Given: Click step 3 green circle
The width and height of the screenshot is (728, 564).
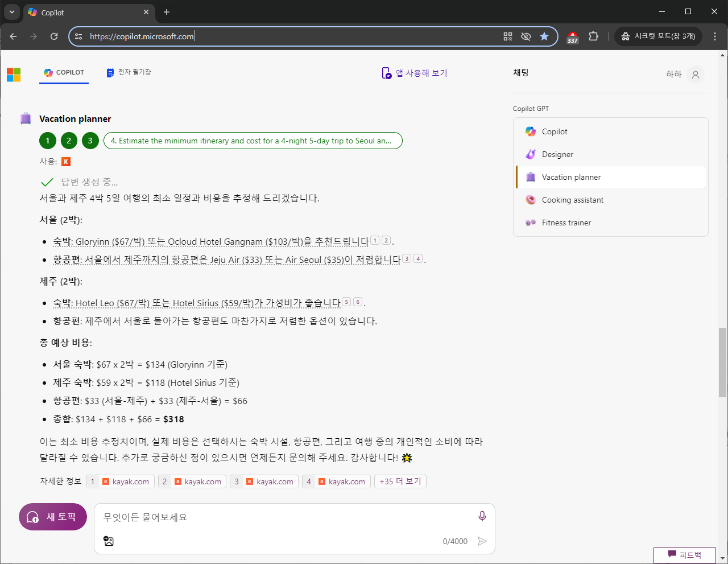Looking at the screenshot, I should (90, 141).
